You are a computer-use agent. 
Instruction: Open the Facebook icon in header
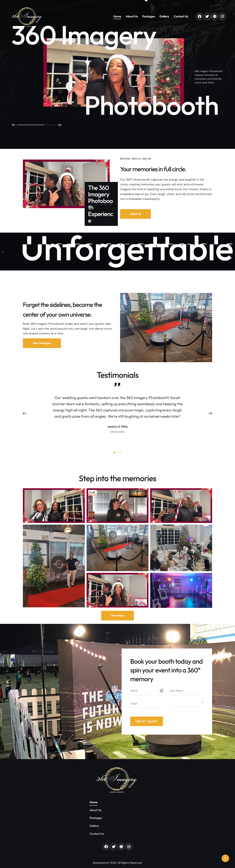(199, 16)
